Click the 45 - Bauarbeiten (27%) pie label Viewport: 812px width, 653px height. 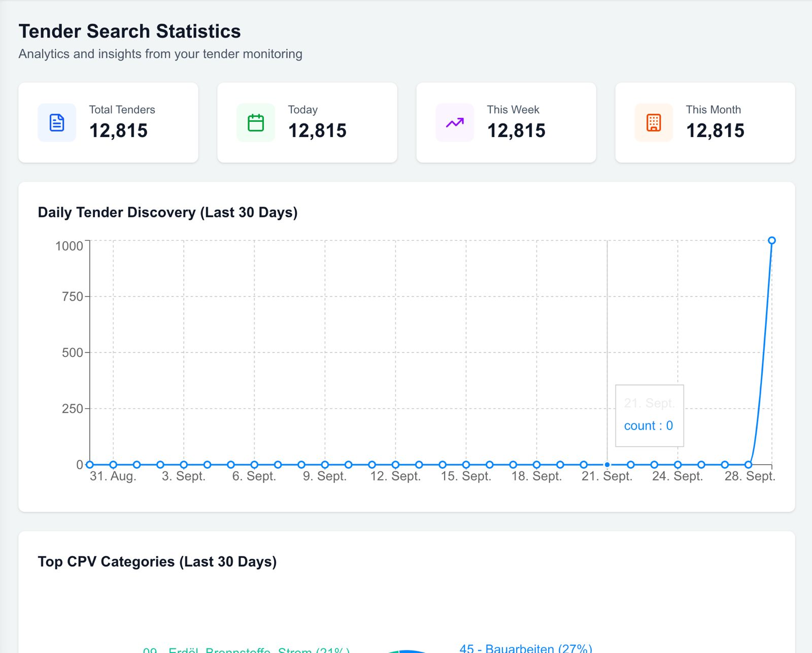(525, 648)
